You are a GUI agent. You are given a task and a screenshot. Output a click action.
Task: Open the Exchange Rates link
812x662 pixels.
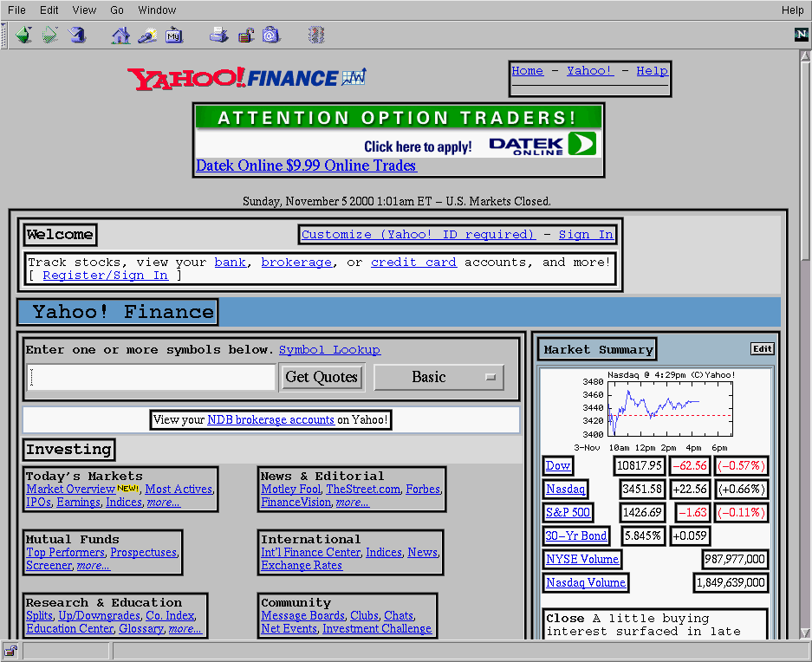click(302, 565)
